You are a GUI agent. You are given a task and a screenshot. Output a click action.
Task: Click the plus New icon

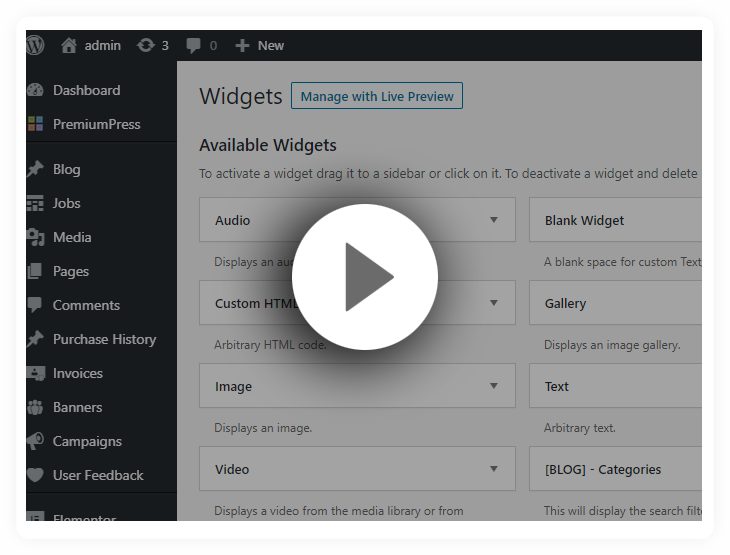click(x=242, y=45)
